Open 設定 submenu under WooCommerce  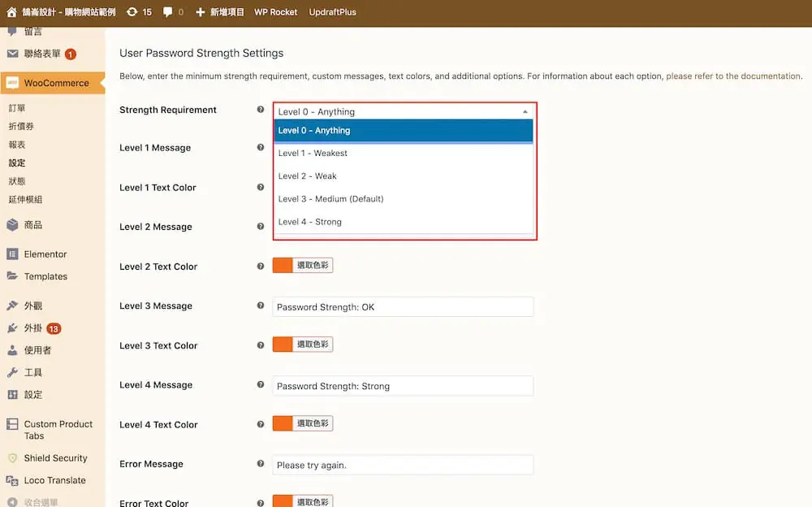[17, 162]
